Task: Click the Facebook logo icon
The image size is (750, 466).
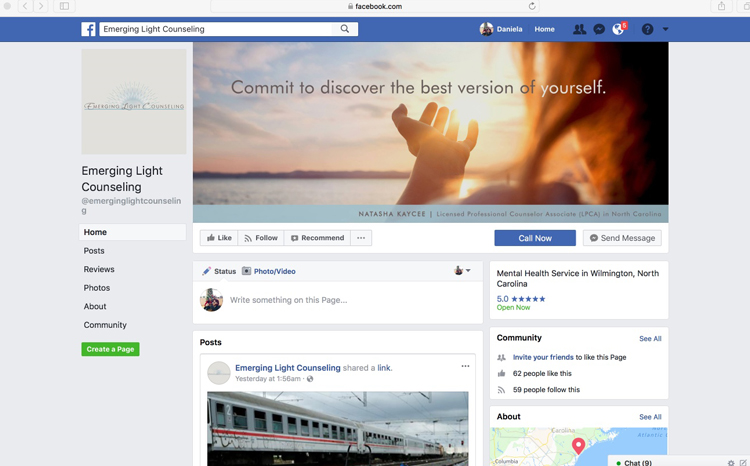Action: tap(88, 29)
